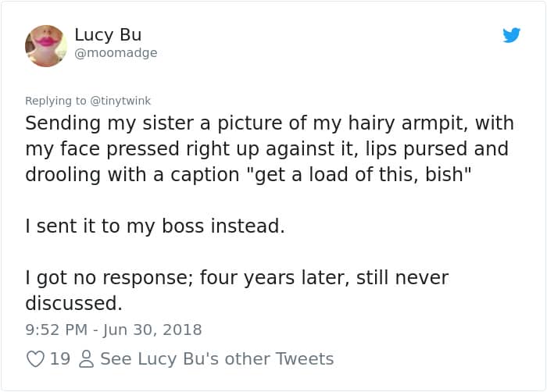Click the "Replying to" label
The height and width of the screenshot is (392, 547).
click(55, 101)
